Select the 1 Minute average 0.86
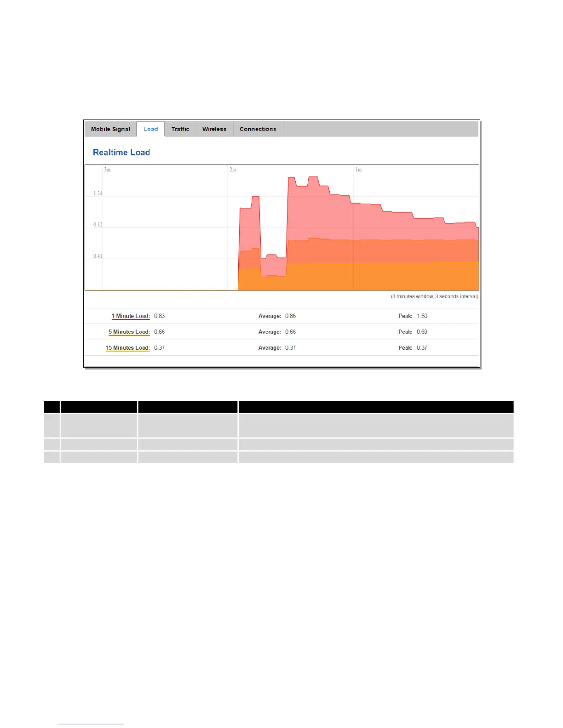This screenshot has width=563, height=728. 290,316
